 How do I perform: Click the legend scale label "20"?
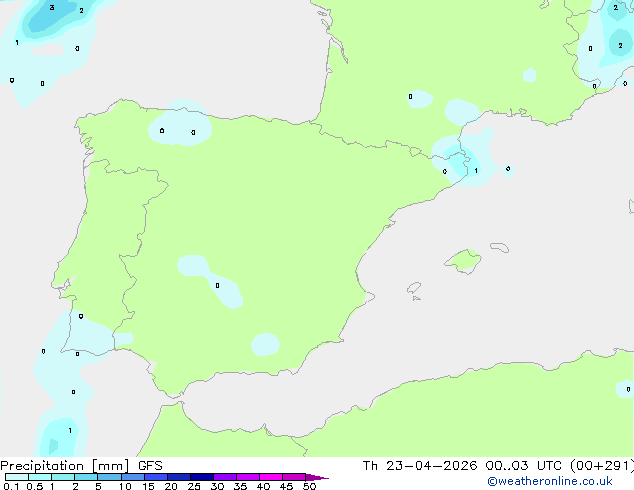(x=171, y=486)
